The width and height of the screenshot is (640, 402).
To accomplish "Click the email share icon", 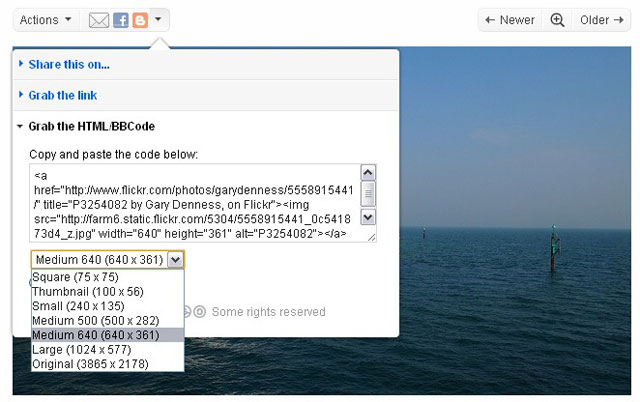I will click(x=99, y=20).
